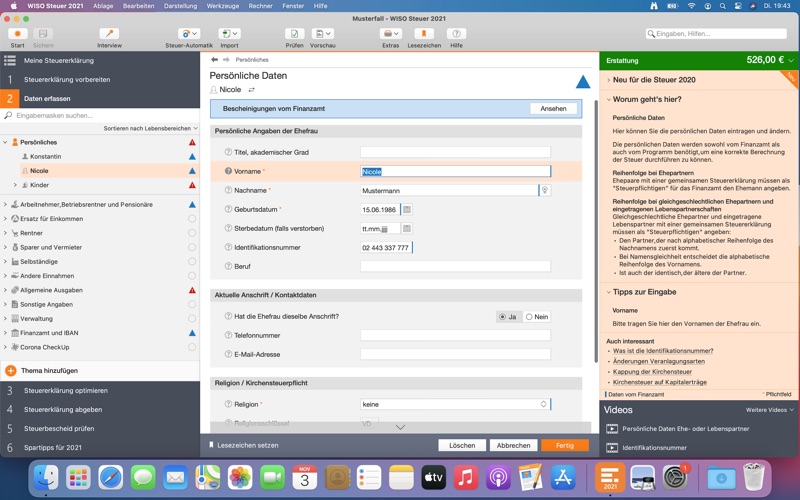Click the Thema hinzufügen plus icon
This screenshot has width=800, height=500.
click(x=11, y=371)
